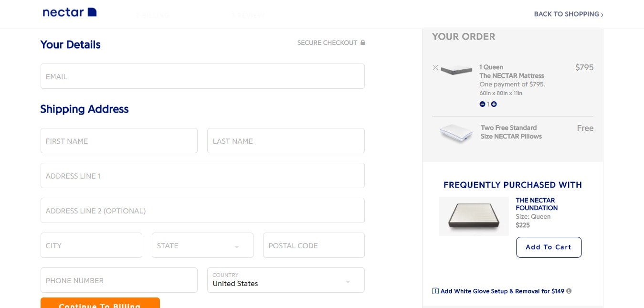Click Continue To Billing button
The height and width of the screenshot is (308, 644).
[100, 303]
